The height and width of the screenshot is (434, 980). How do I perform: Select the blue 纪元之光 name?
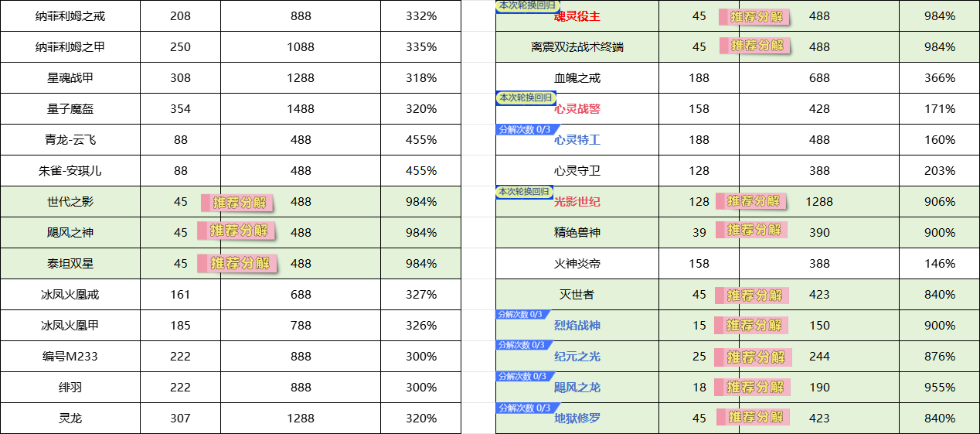tap(577, 357)
